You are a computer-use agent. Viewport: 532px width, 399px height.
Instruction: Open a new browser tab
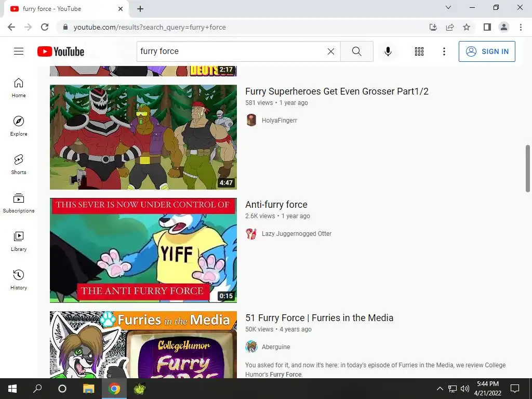140,9
